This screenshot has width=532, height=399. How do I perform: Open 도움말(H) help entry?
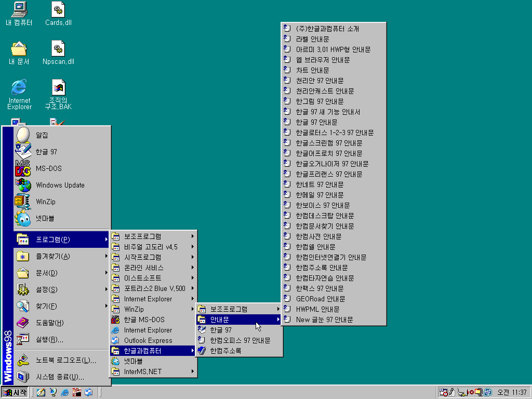click(x=62, y=323)
